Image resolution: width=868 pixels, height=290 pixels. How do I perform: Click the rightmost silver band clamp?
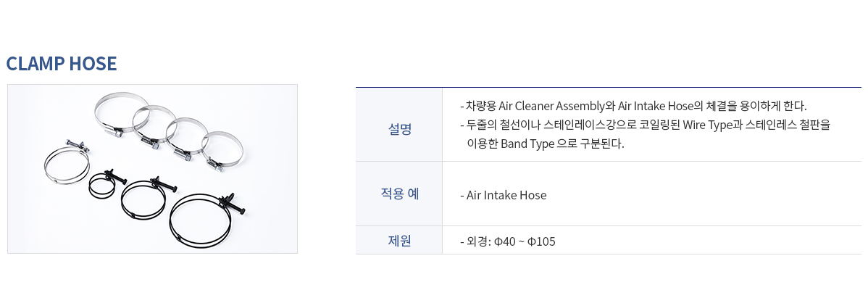(222, 151)
